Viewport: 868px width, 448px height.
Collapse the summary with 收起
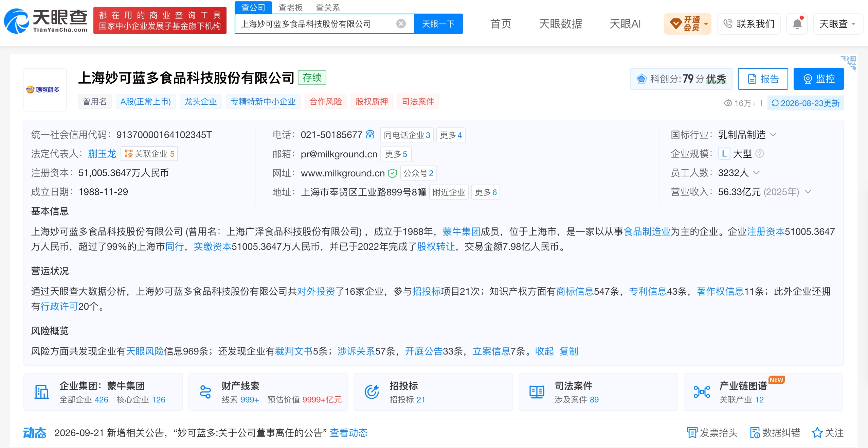(544, 351)
